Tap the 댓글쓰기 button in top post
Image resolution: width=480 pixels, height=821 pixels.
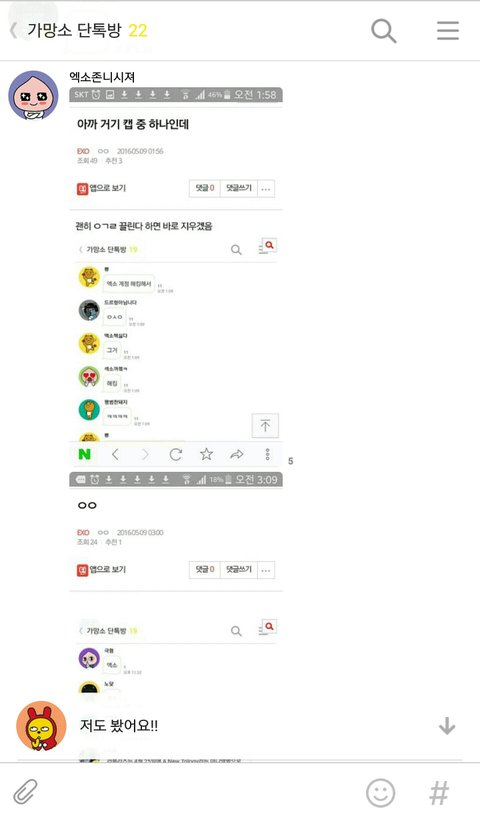tap(239, 188)
